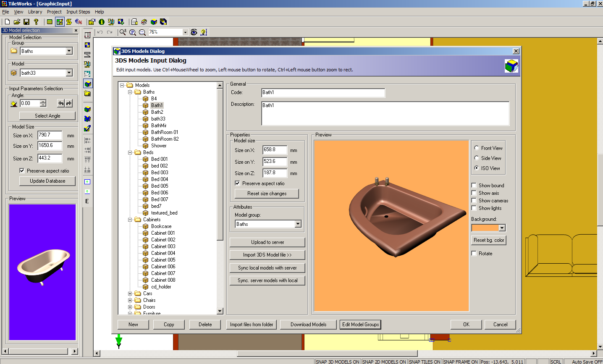Open the 76% zoom level dropdown
The width and height of the screenshot is (603, 364).
[185, 32]
